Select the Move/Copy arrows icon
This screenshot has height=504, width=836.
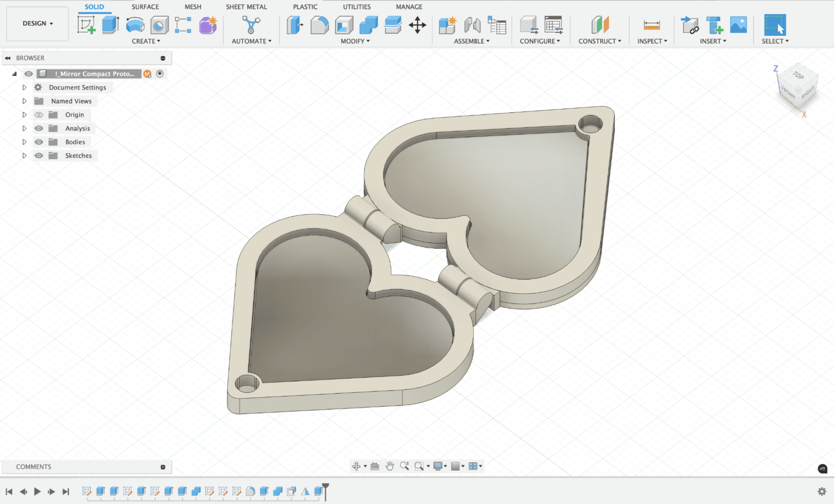[418, 25]
